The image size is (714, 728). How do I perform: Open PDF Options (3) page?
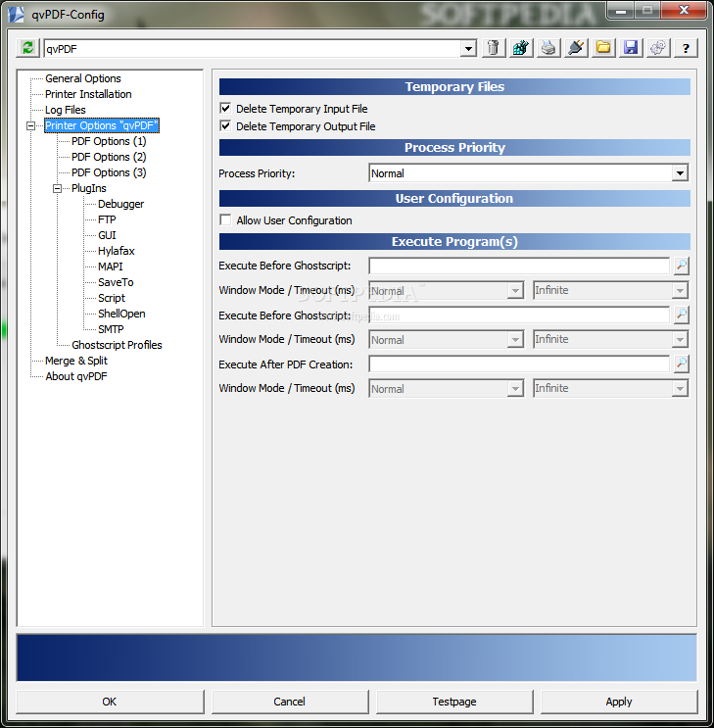pyautogui.click(x=109, y=172)
